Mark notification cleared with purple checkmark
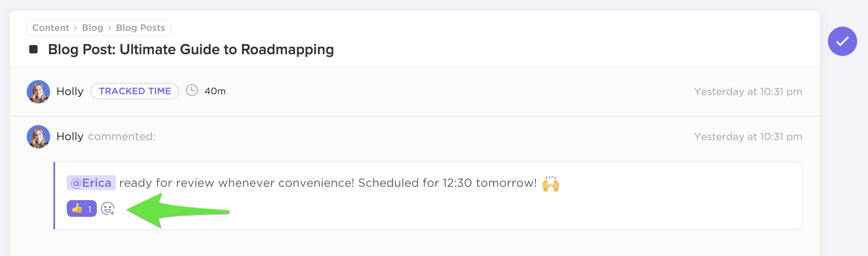 (842, 41)
